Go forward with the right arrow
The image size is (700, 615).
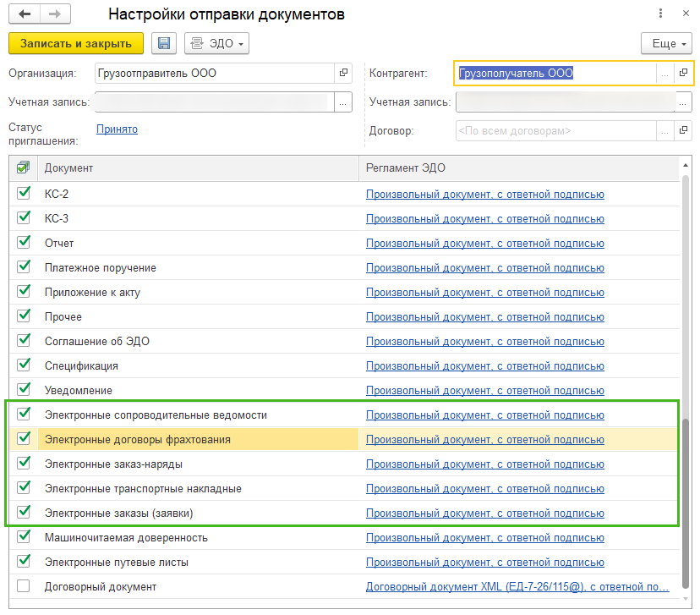click(55, 14)
